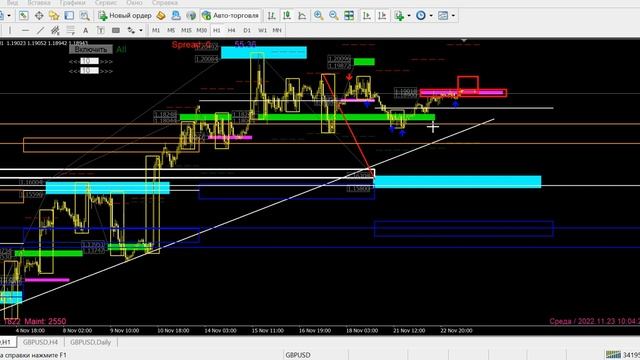Image resolution: width=640 pixels, height=360 pixels.
Task: Expand the arrows objects dropdown
Action: tap(141, 30)
